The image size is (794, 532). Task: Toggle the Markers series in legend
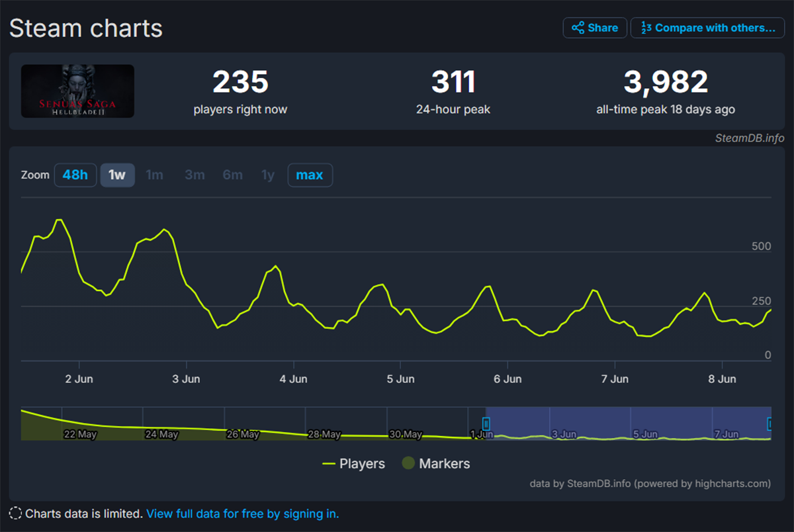coord(436,464)
